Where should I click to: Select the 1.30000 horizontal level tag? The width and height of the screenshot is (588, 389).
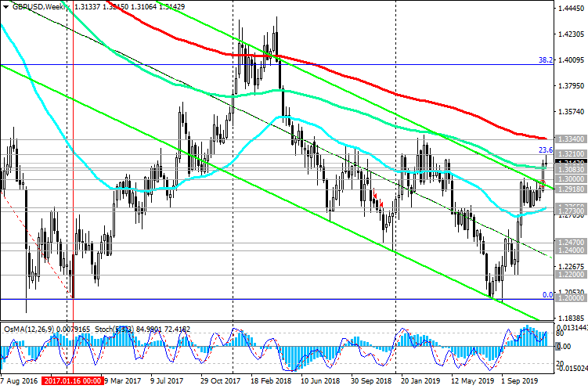point(570,179)
